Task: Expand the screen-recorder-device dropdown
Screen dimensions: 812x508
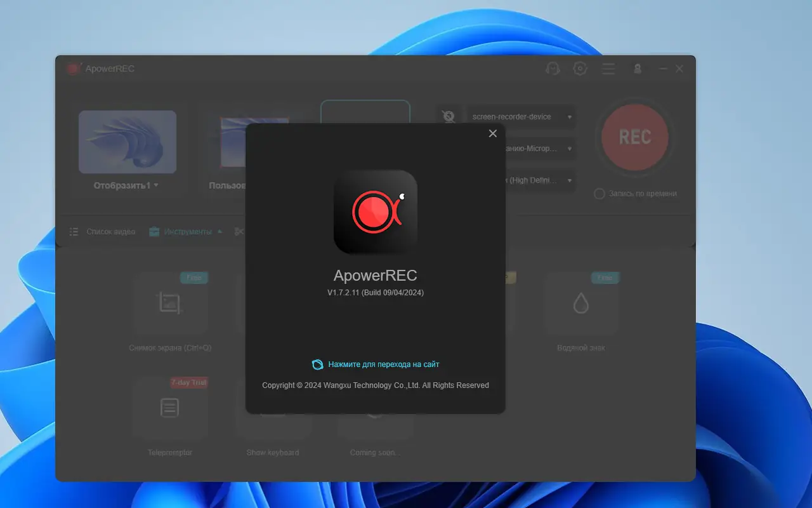Action: coord(521,117)
